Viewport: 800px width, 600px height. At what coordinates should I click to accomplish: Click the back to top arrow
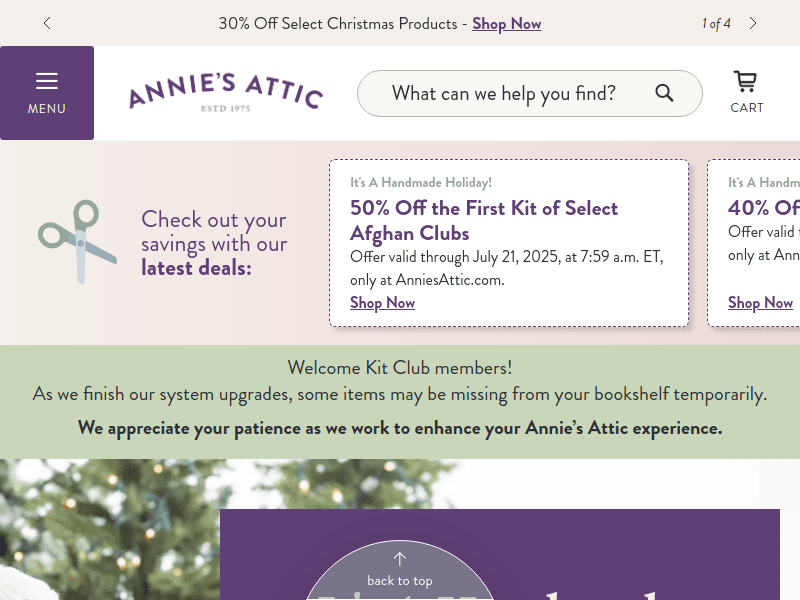click(x=399, y=558)
